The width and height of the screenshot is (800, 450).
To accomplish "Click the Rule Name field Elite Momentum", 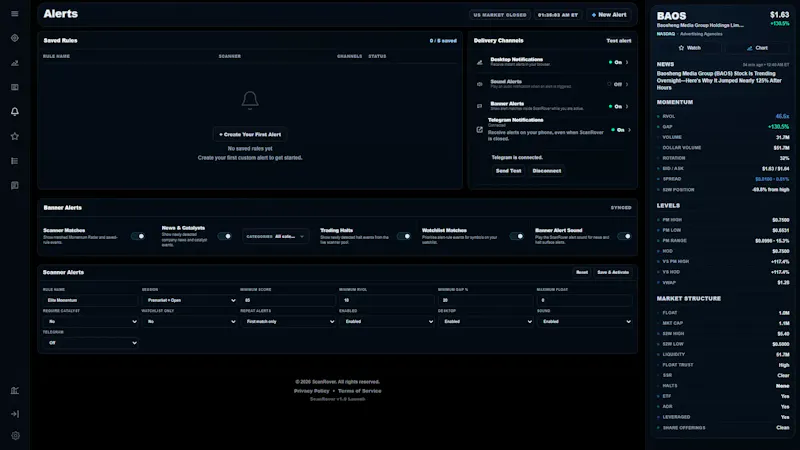I will pos(91,301).
